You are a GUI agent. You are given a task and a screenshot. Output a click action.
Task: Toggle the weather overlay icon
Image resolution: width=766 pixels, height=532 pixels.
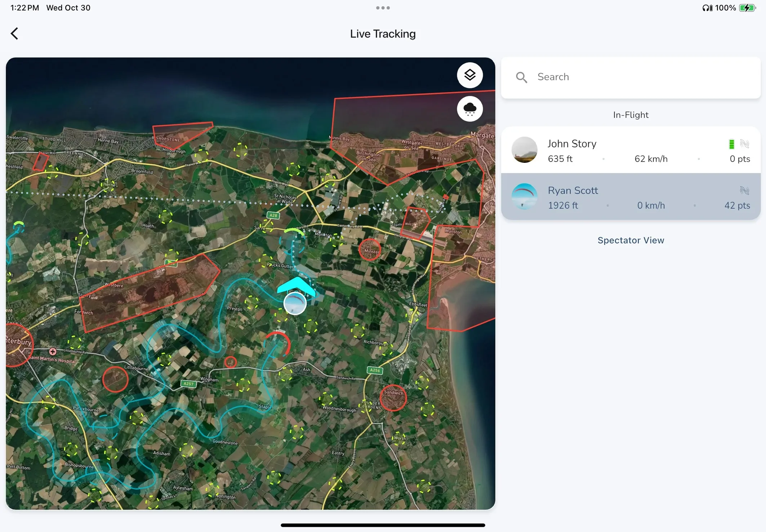click(x=470, y=108)
